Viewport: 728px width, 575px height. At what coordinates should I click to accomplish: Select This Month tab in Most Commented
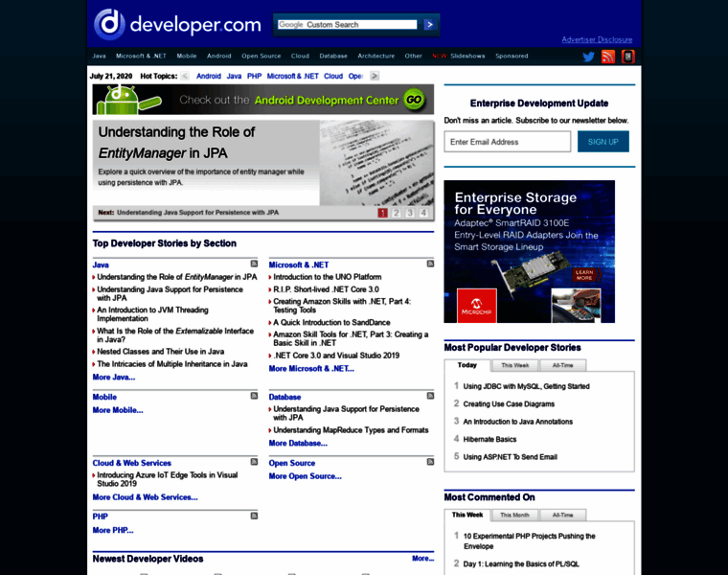(515, 515)
